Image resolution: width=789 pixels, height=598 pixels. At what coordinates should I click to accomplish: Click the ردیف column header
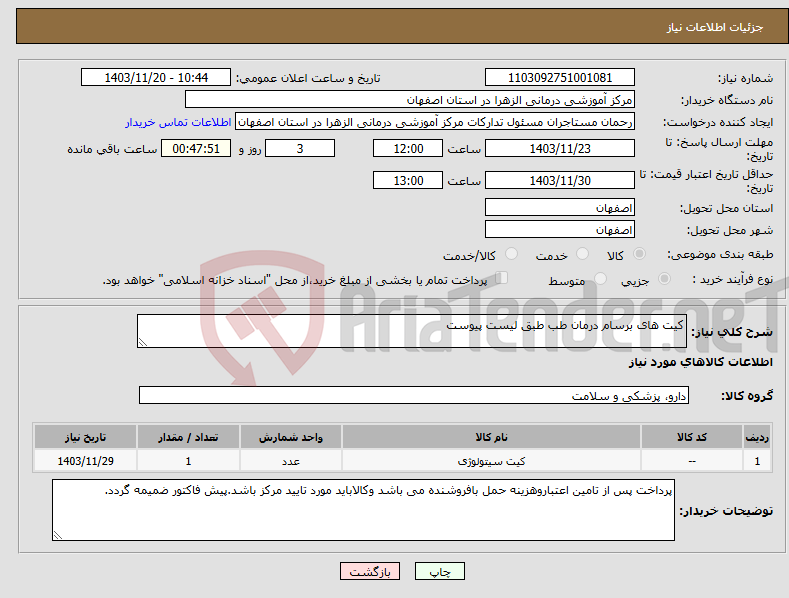point(757,437)
